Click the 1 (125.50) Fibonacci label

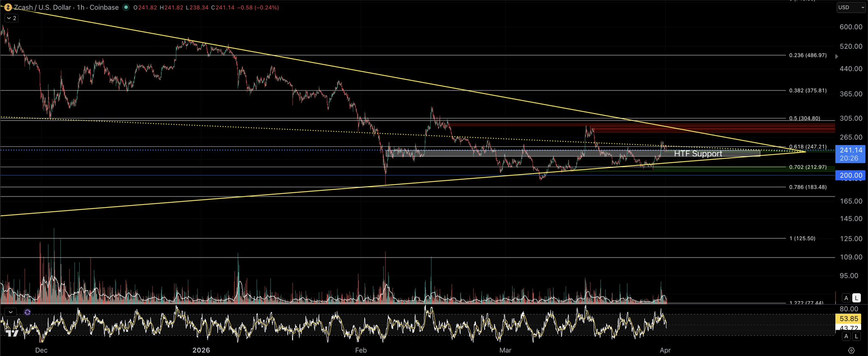[x=802, y=238]
